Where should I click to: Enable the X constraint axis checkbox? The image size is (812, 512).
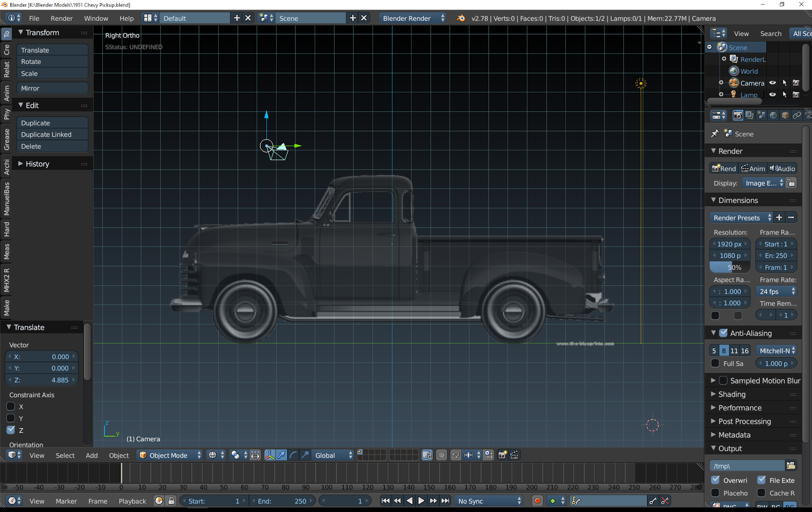[x=11, y=406]
